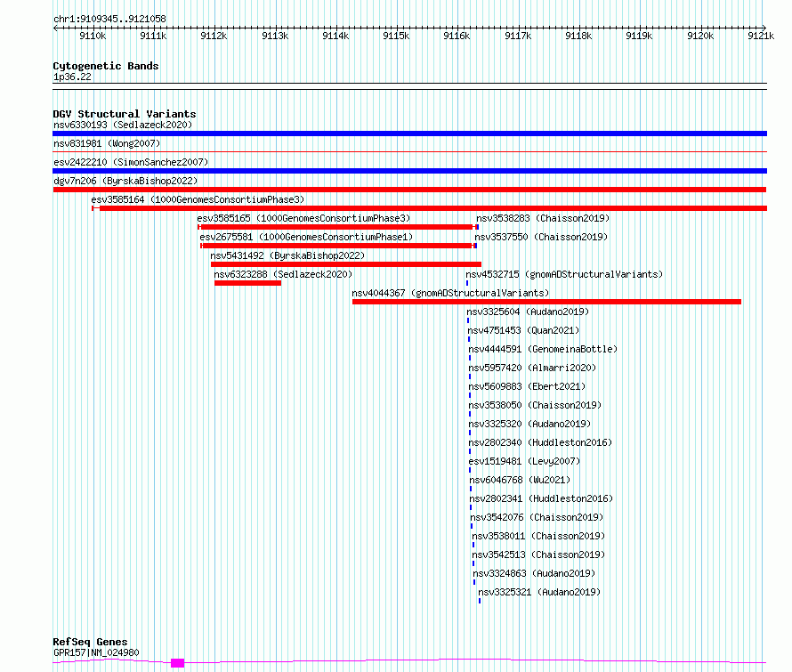Select the nsv3537550 (Chaisson2019) variant label

[541, 237]
